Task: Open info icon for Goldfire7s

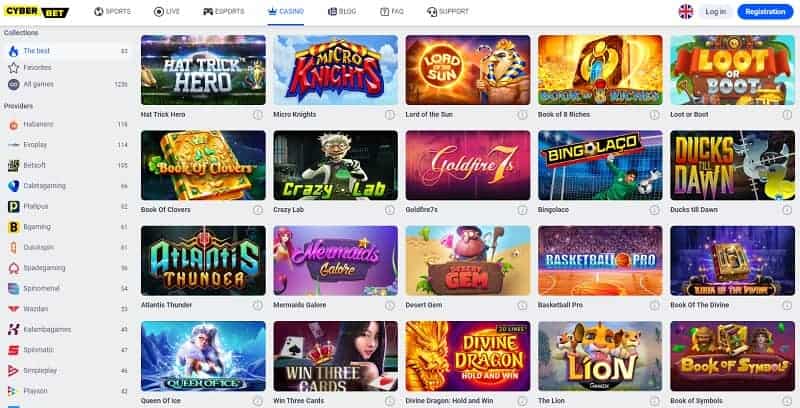Action: [522, 210]
